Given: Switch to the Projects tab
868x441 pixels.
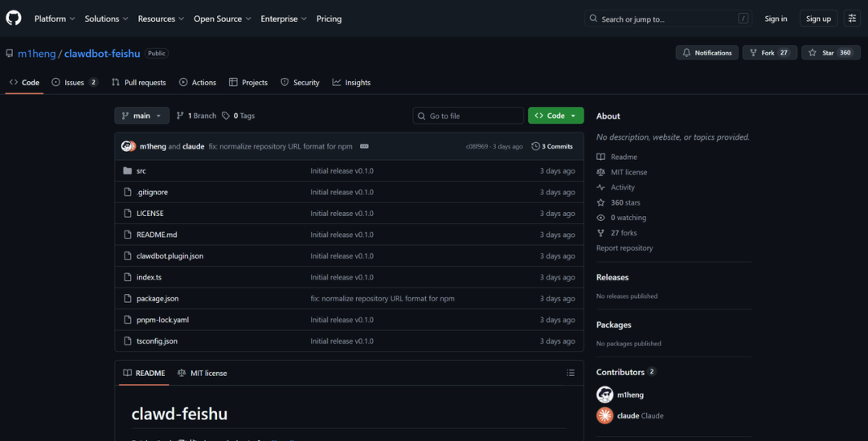Looking at the screenshot, I should [x=248, y=83].
